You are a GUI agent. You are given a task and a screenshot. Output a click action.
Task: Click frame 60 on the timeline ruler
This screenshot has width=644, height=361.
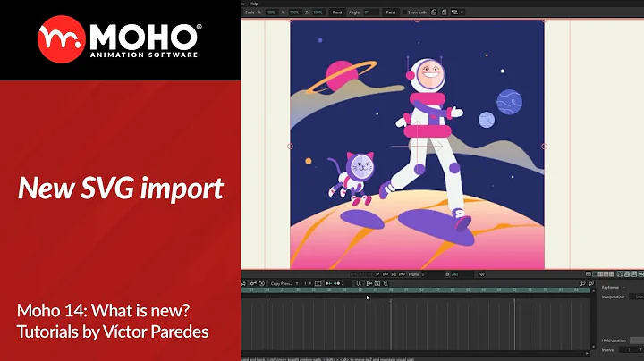(x=453, y=290)
